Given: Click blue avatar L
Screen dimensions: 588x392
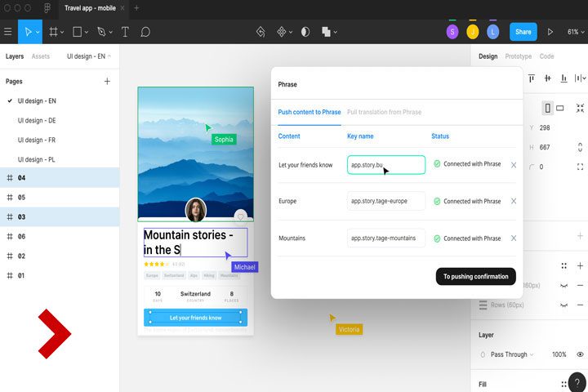Looking at the screenshot, I should pos(492,32).
